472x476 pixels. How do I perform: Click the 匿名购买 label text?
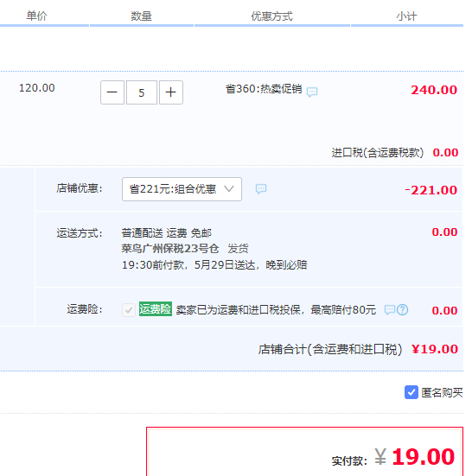(442, 392)
